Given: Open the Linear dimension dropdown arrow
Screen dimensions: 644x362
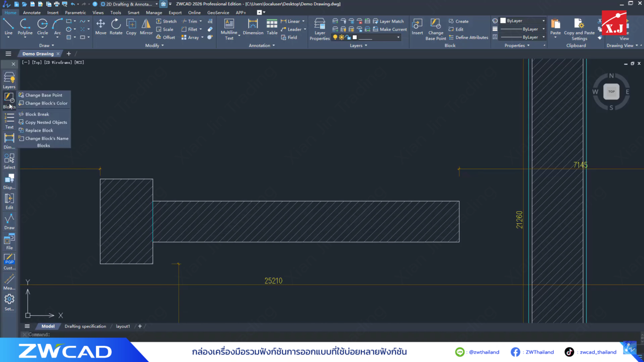Looking at the screenshot, I should pyautogui.click(x=303, y=21).
